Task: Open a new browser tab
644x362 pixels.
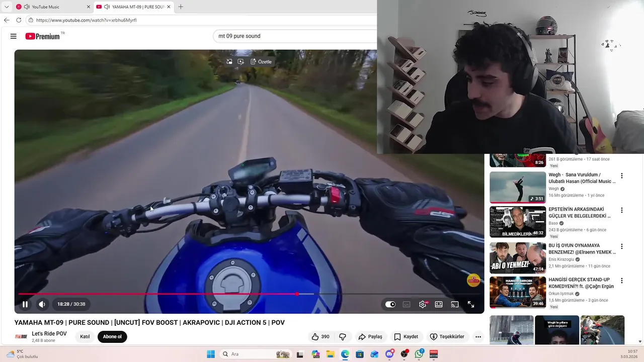Action: (x=181, y=7)
